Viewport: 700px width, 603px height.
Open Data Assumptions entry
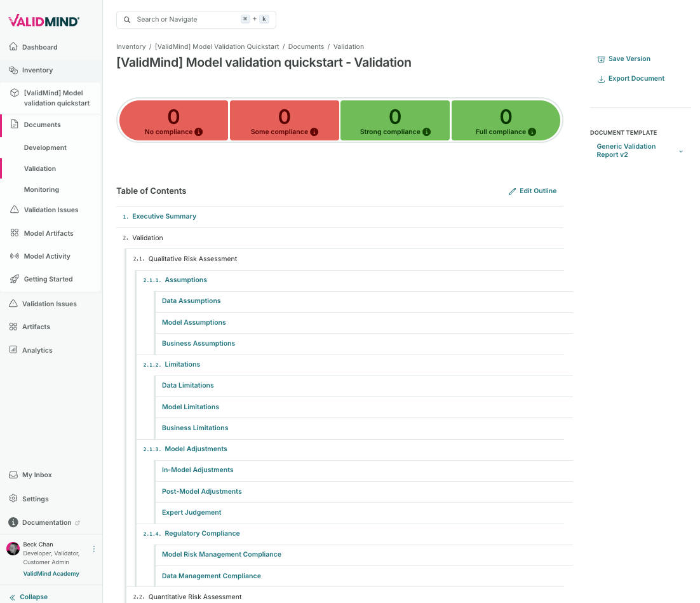click(x=191, y=301)
